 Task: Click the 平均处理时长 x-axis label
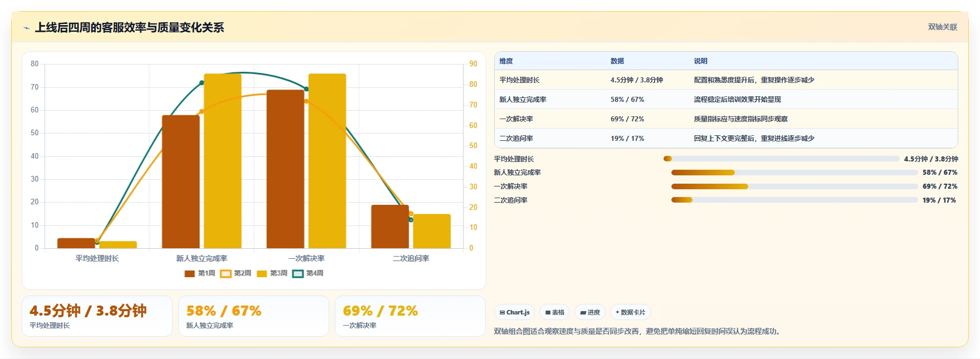pos(97,258)
